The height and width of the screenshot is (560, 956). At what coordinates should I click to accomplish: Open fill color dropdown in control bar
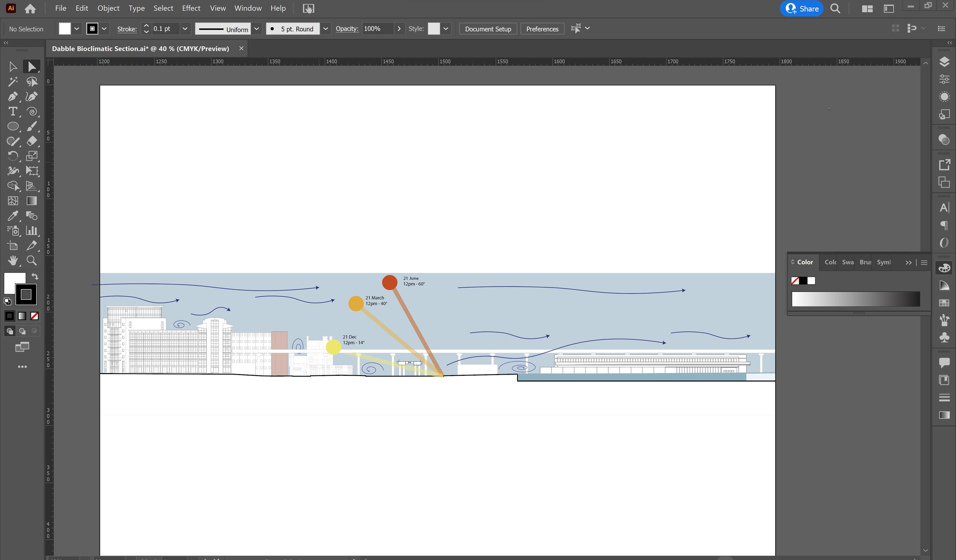pyautogui.click(x=76, y=29)
